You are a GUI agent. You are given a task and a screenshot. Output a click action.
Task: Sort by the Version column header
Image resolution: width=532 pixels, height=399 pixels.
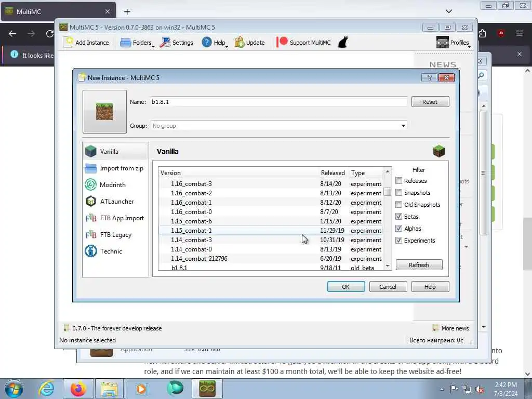click(238, 172)
